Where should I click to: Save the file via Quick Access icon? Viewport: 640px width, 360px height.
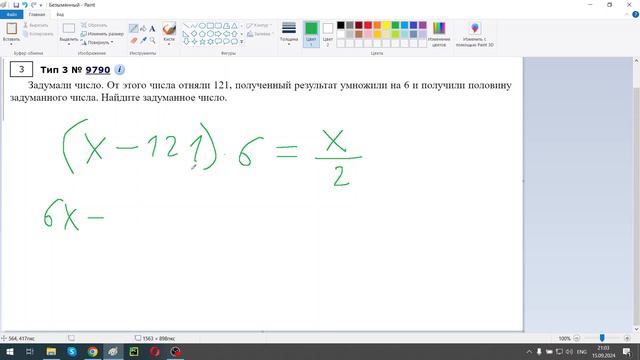(x=16, y=5)
